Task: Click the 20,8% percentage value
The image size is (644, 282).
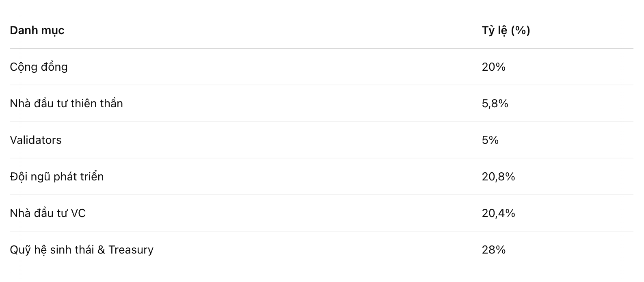Action: [498, 176]
